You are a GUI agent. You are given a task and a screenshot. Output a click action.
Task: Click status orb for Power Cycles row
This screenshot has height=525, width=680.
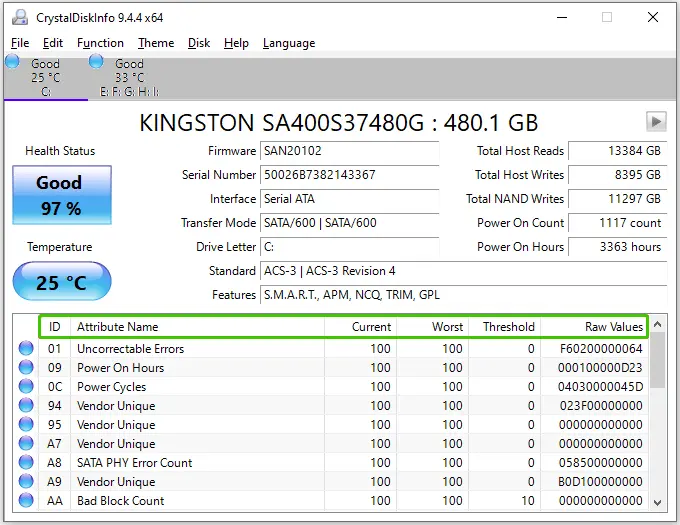point(26,386)
